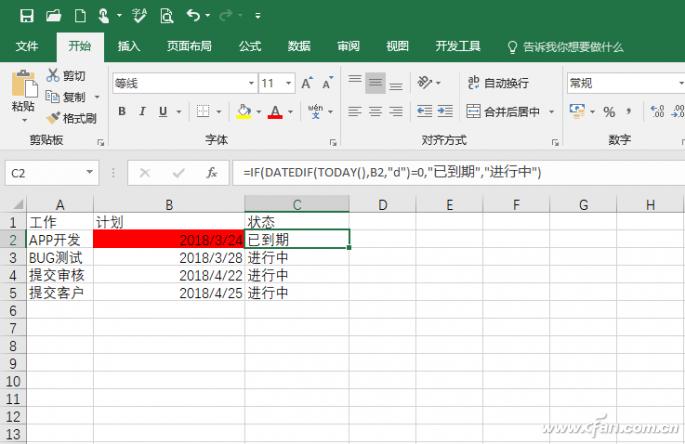This screenshot has height=444, width=685.
Task: Apply red Font Color
Action: point(275,111)
